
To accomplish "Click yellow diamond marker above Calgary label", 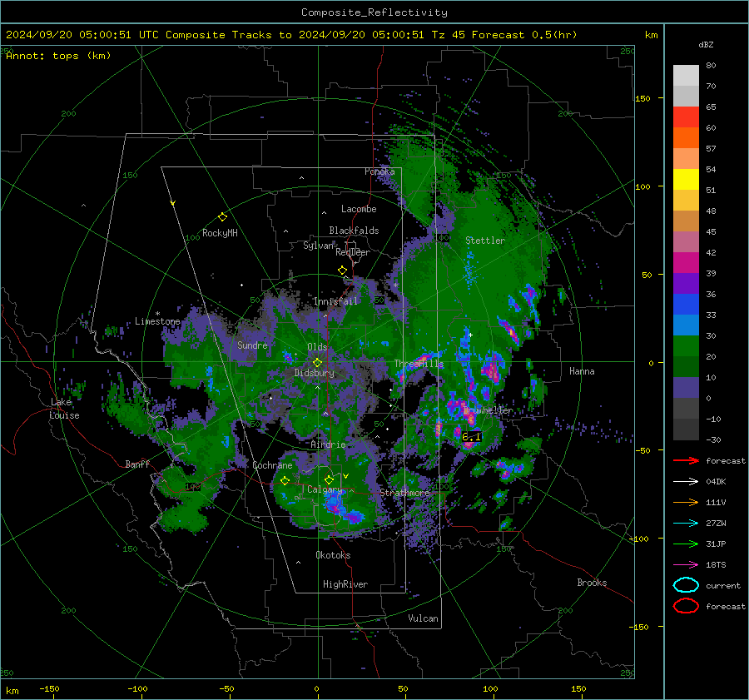I will (329, 479).
